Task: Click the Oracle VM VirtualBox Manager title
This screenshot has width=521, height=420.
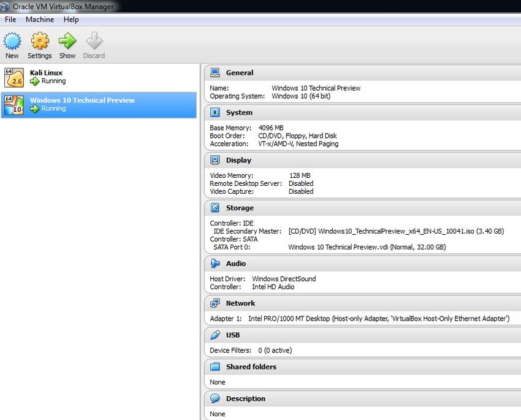Action: pyautogui.click(x=63, y=6)
